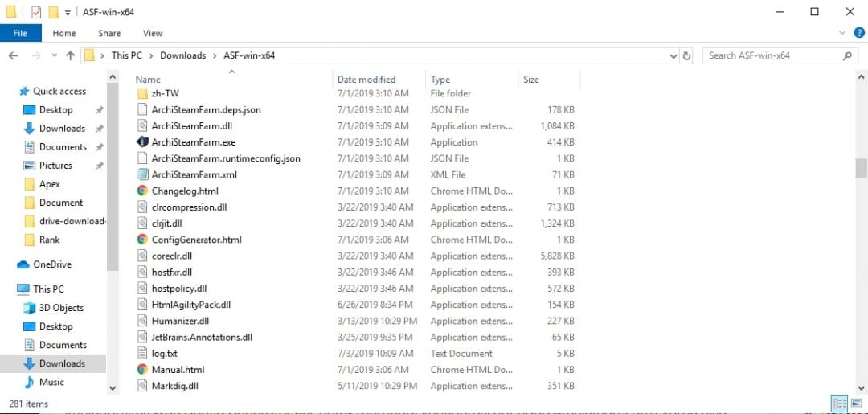Navigate to Downloads in the breadcrumb path
Viewport: 868px width, 414px height.
tap(182, 56)
